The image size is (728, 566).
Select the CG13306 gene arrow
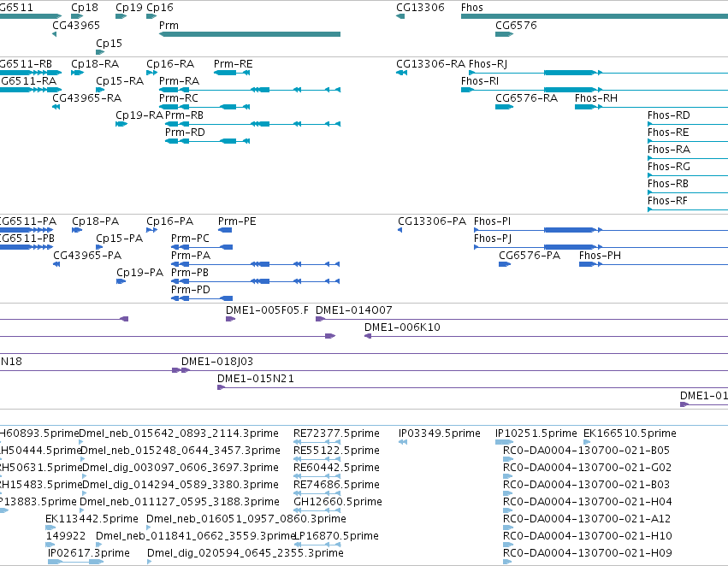400,17
